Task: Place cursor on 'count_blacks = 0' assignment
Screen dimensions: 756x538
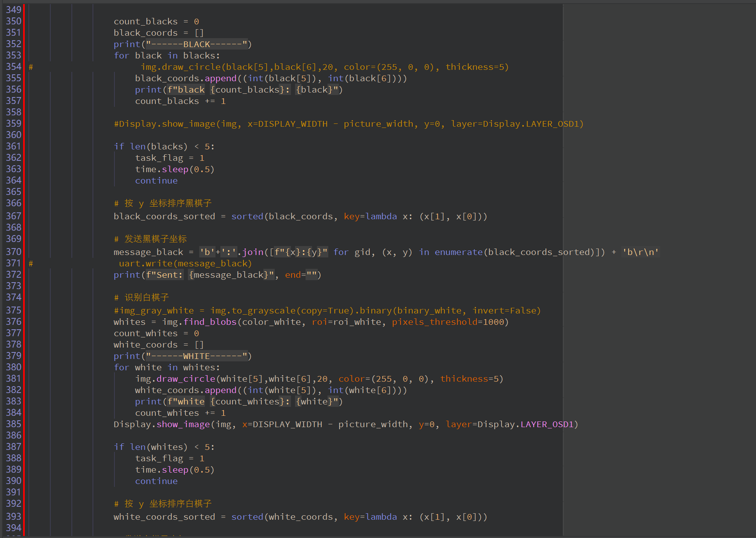Action: [x=156, y=22]
